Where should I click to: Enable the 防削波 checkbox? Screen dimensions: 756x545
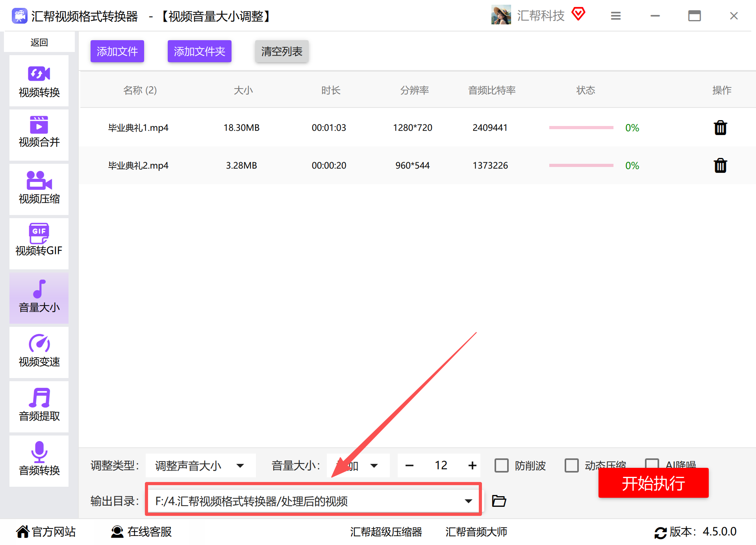(502, 465)
